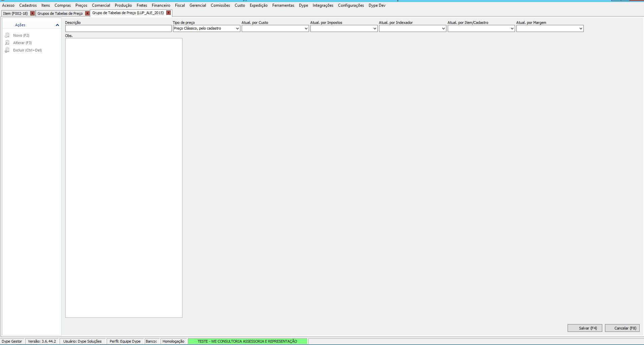Open the Atual. por Item/Cadastro dropdown

pos(512,29)
